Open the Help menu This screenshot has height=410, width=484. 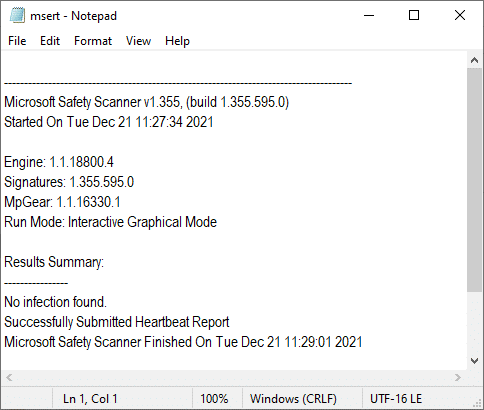click(x=177, y=41)
